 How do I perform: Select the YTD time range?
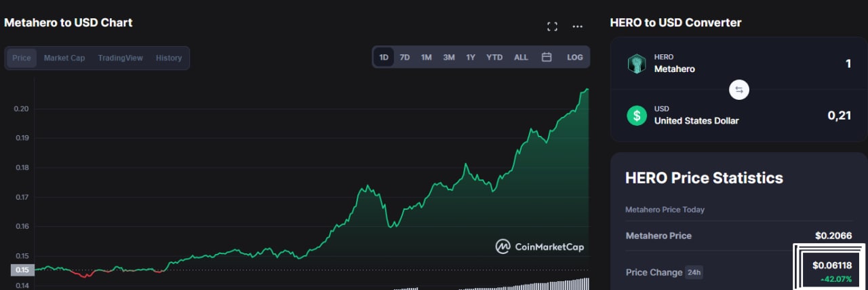click(494, 58)
